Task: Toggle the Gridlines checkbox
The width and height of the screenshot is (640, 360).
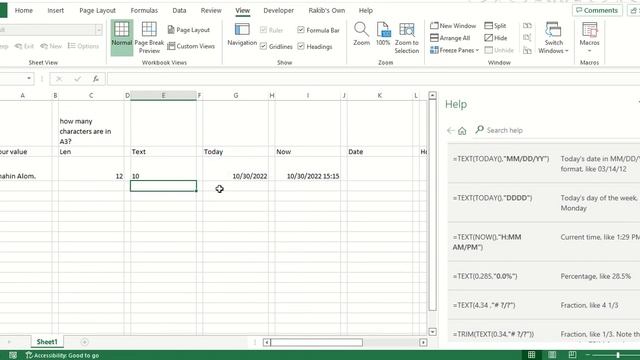Action: pyautogui.click(x=263, y=46)
